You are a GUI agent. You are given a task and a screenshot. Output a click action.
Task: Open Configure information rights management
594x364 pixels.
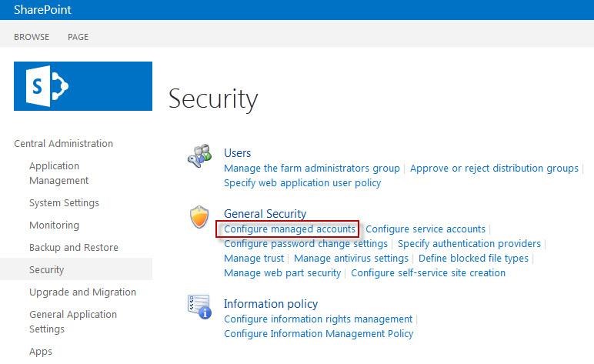[319, 319]
